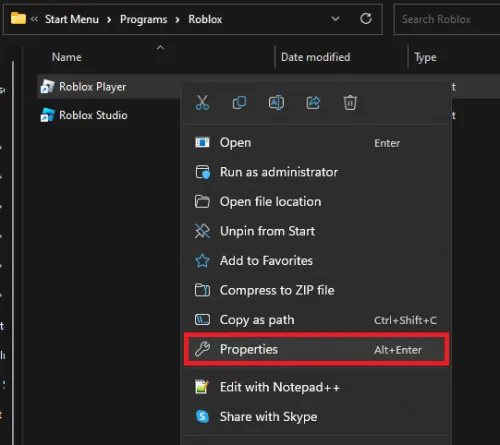Click the Share icon in context menu
This screenshot has width=500, height=445.
[313, 103]
